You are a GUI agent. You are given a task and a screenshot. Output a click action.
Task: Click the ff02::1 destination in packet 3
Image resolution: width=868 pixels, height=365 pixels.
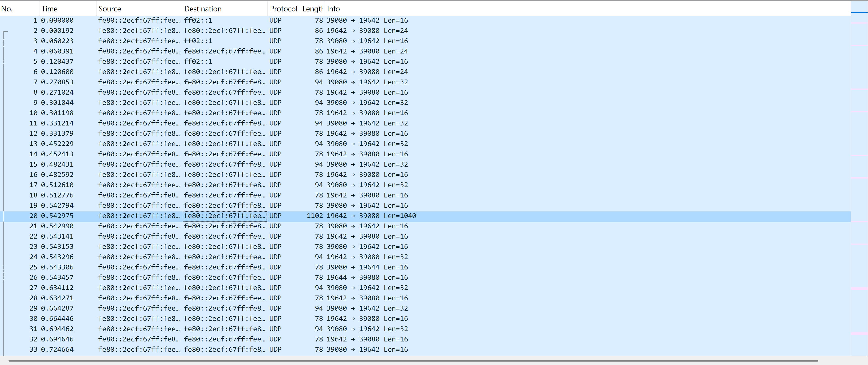[x=198, y=41]
